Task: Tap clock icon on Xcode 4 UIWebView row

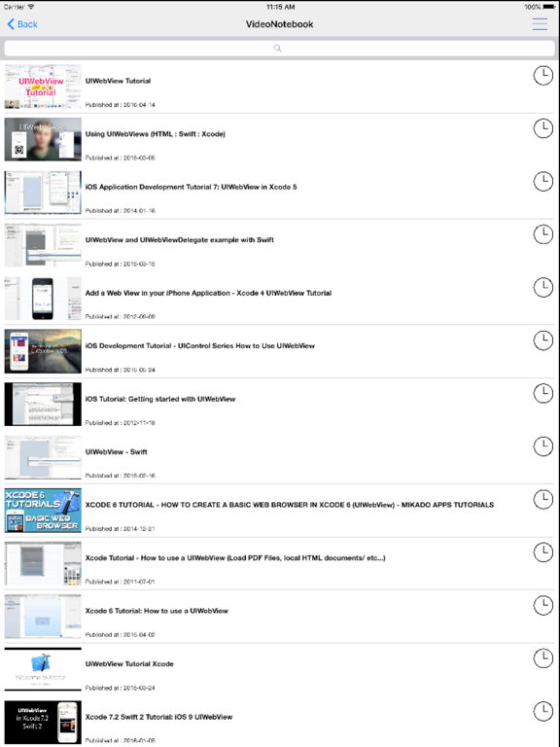Action: point(542,287)
